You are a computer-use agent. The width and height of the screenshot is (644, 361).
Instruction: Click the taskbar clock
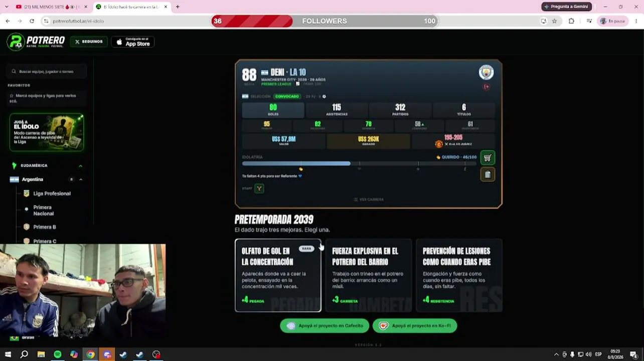coord(615,354)
